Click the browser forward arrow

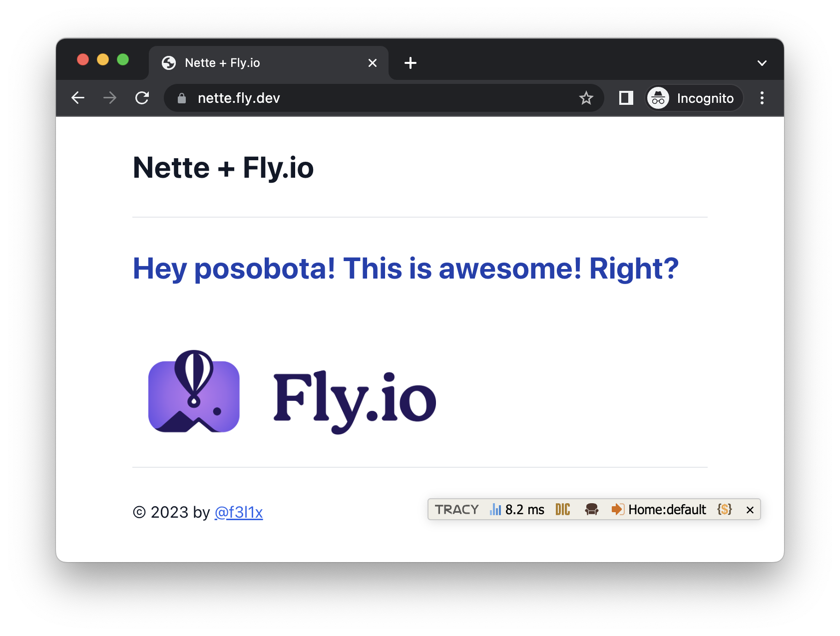(x=110, y=98)
